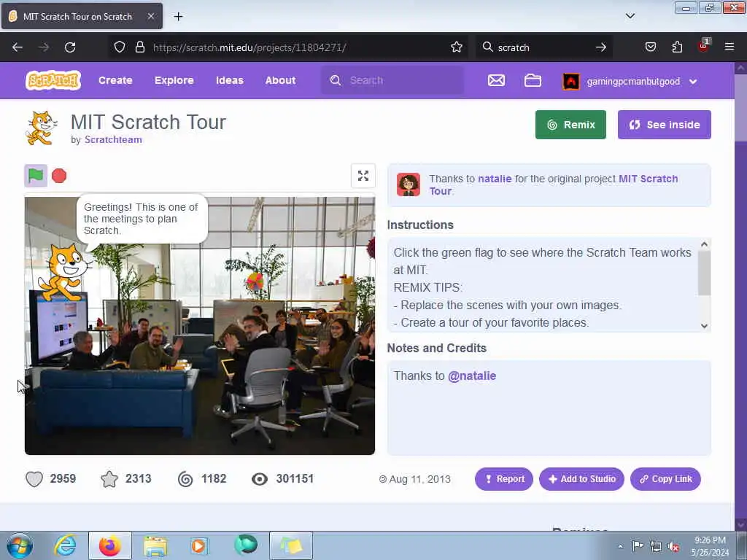This screenshot has width=747, height=560.
Task: Open the Firefox hamburger menu
Action: click(729, 47)
